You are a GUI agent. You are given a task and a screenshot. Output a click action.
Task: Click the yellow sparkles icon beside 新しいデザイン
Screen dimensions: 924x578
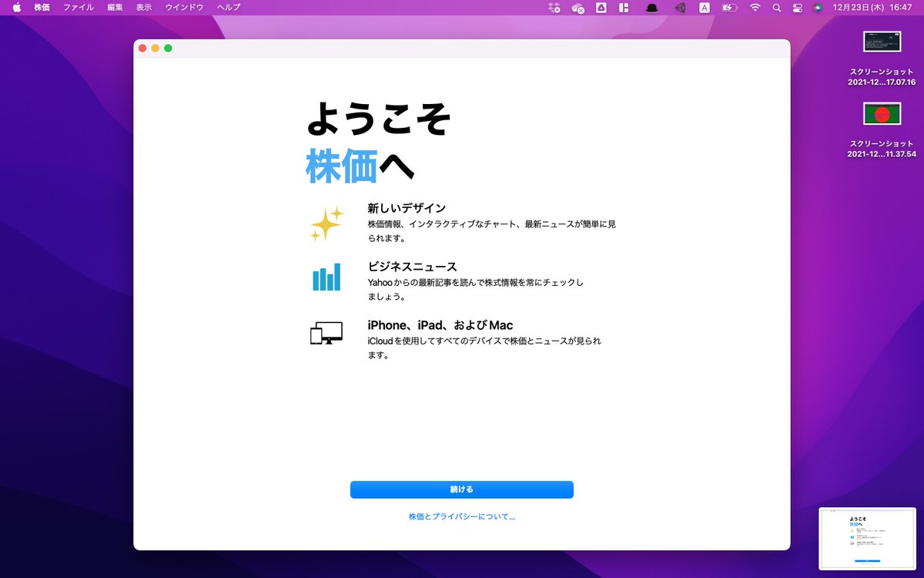tap(326, 223)
